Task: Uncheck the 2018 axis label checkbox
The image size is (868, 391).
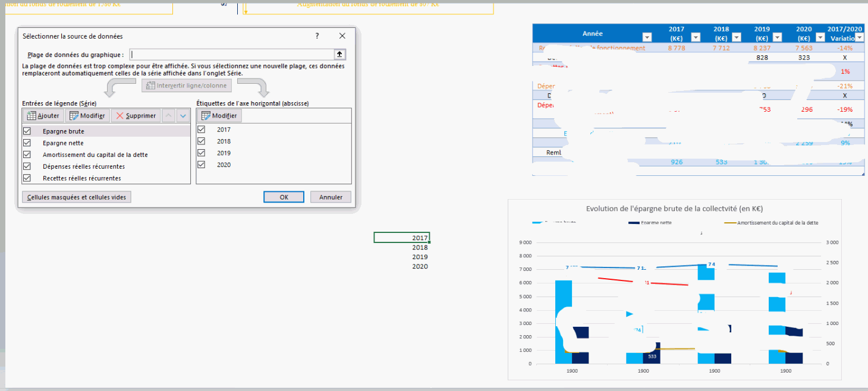Action: click(x=201, y=141)
